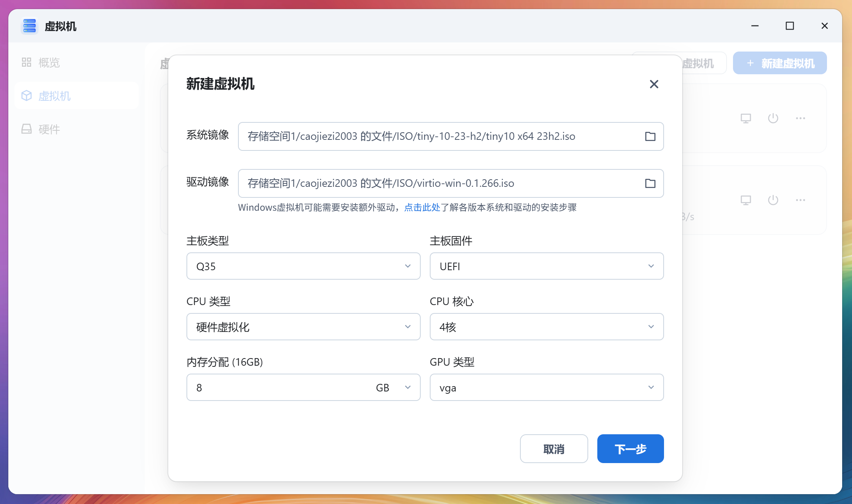Open the console monitor icon for the first VM
Image resolution: width=852 pixels, height=504 pixels.
point(746,118)
